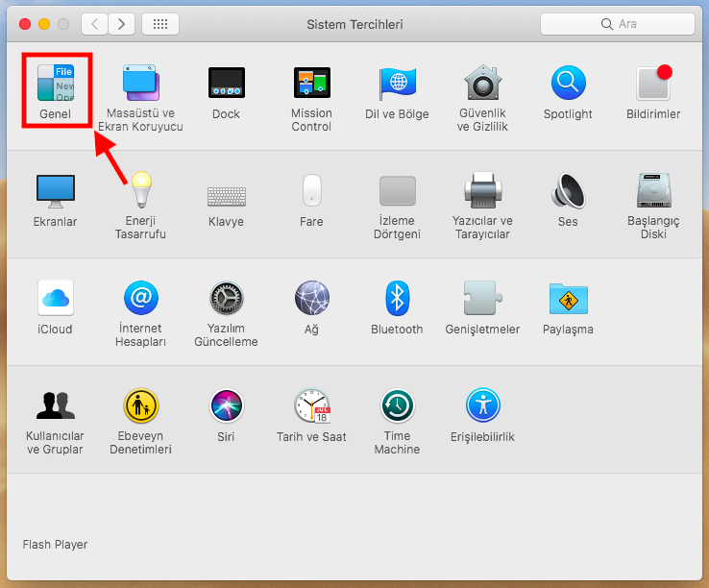Image resolution: width=709 pixels, height=588 pixels.
Task: Click the back navigation arrow
Action: (94, 23)
